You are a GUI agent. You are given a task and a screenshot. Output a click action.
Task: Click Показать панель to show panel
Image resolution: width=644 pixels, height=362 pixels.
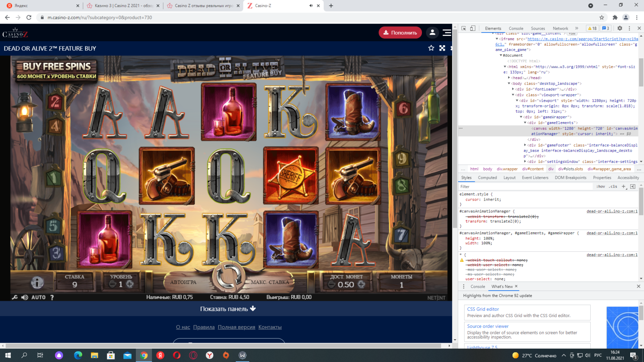click(228, 309)
